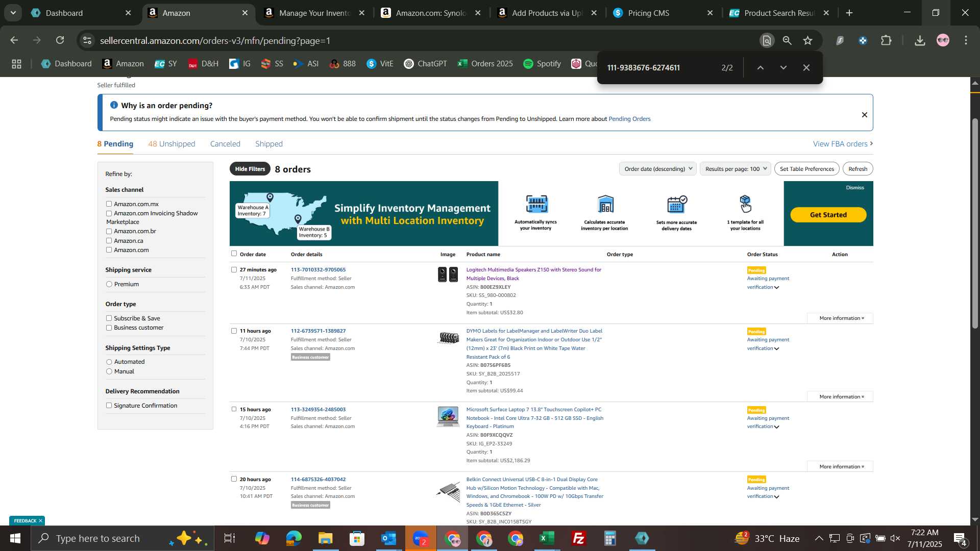Refresh the orders list
The width and height of the screenshot is (980, 551).
(857, 169)
